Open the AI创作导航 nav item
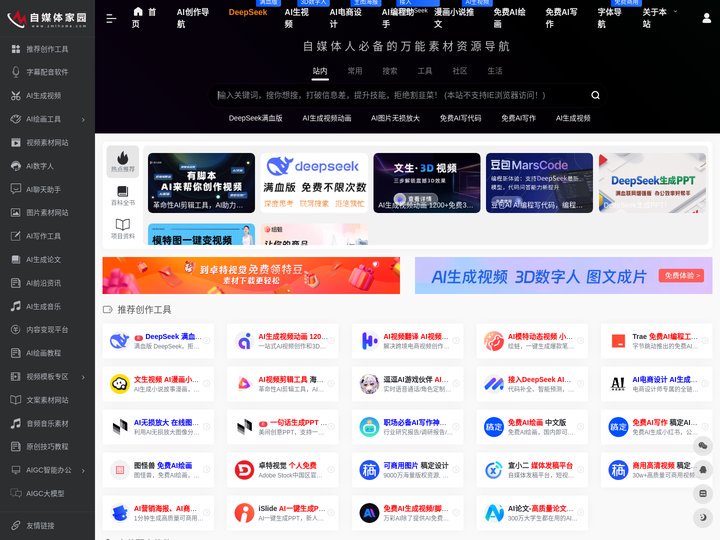This screenshot has width=720, height=540. 193,18
